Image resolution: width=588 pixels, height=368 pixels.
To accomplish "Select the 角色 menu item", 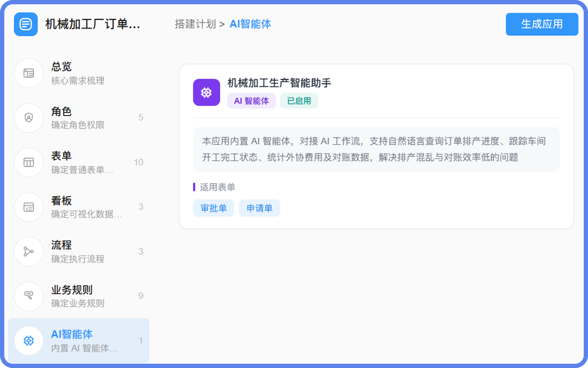I will pyautogui.click(x=79, y=118).
